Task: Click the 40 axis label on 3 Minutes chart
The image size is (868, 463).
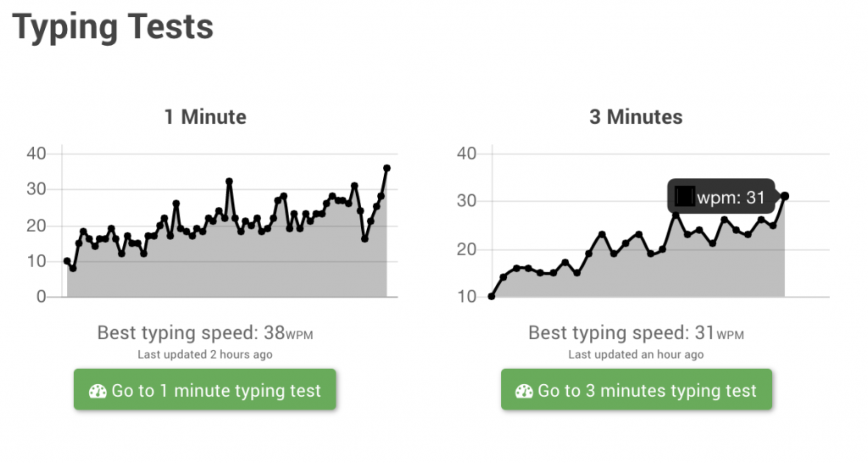Action: coord(467,153)
